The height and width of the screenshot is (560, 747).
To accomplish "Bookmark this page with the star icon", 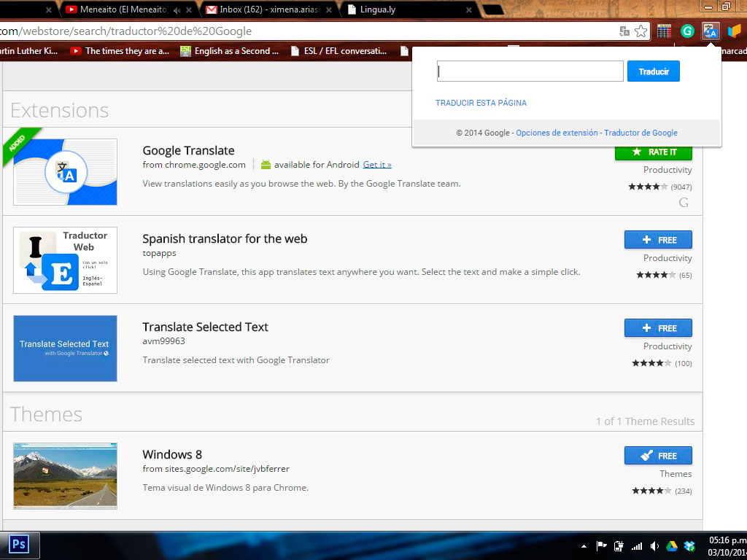I will 640,31.
